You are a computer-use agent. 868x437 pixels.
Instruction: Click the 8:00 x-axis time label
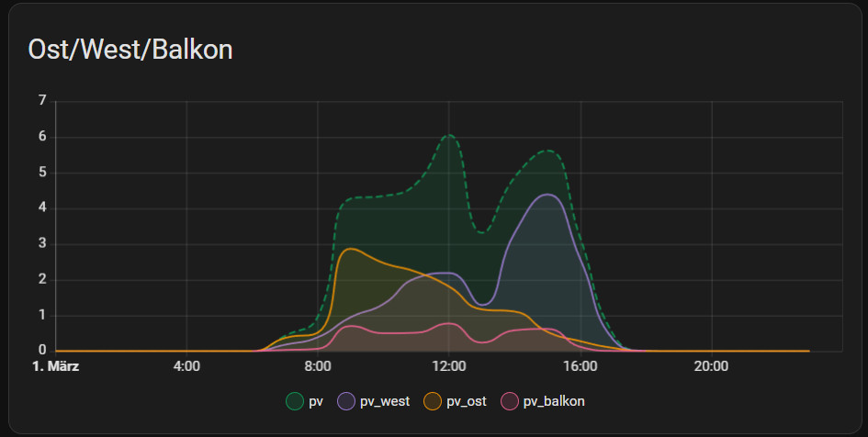coord(318,367)
